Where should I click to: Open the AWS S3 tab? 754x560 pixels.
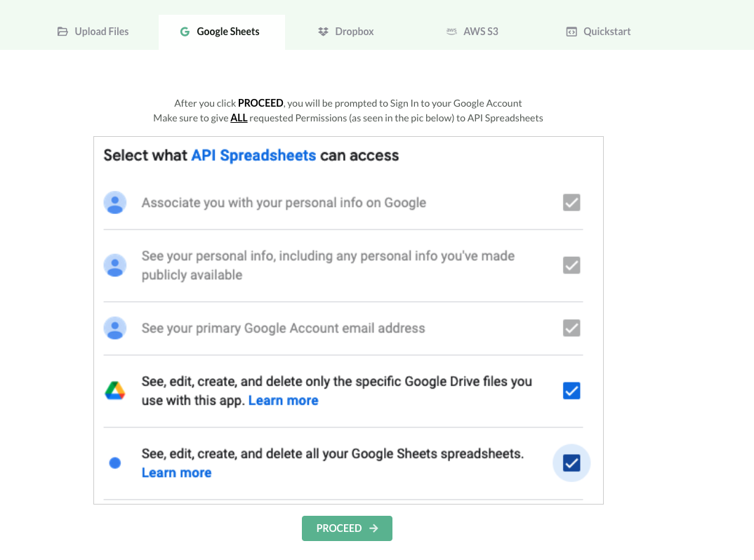click(x=472, y=32)
